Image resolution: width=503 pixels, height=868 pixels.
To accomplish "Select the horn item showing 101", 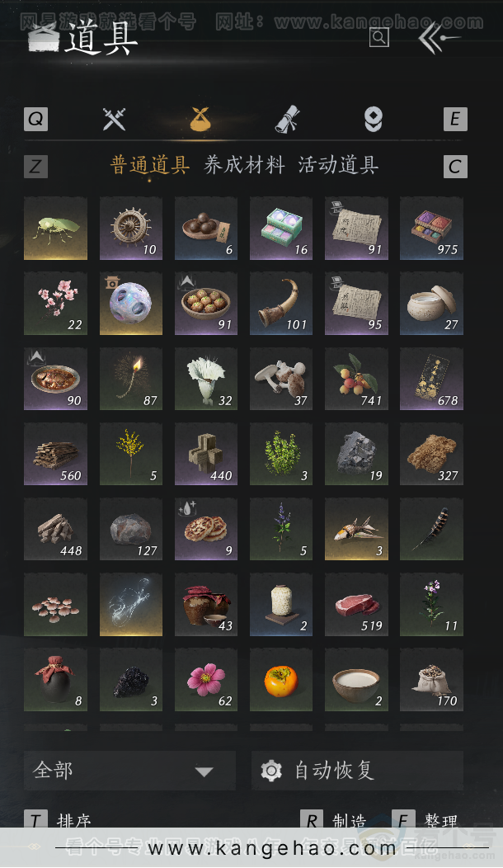I will (x=281, y=304).
